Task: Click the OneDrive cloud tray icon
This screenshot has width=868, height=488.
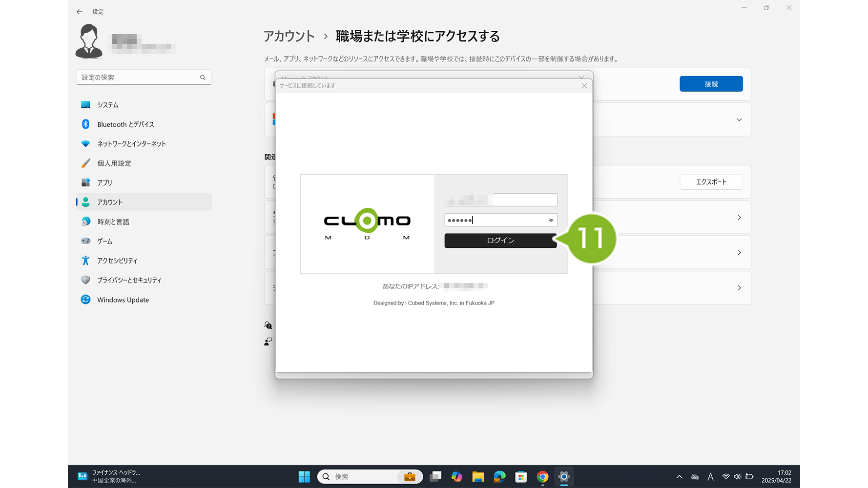Action: [695, 477]
